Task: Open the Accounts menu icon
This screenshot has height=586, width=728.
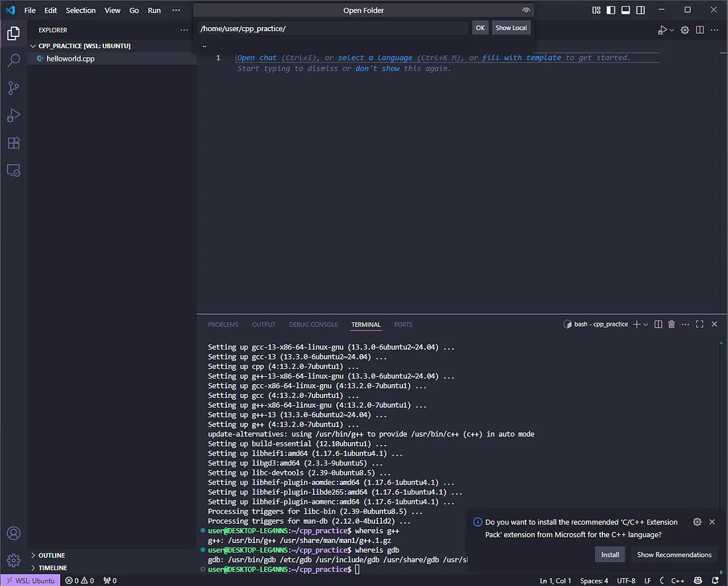Action: [x=13, y=534]
